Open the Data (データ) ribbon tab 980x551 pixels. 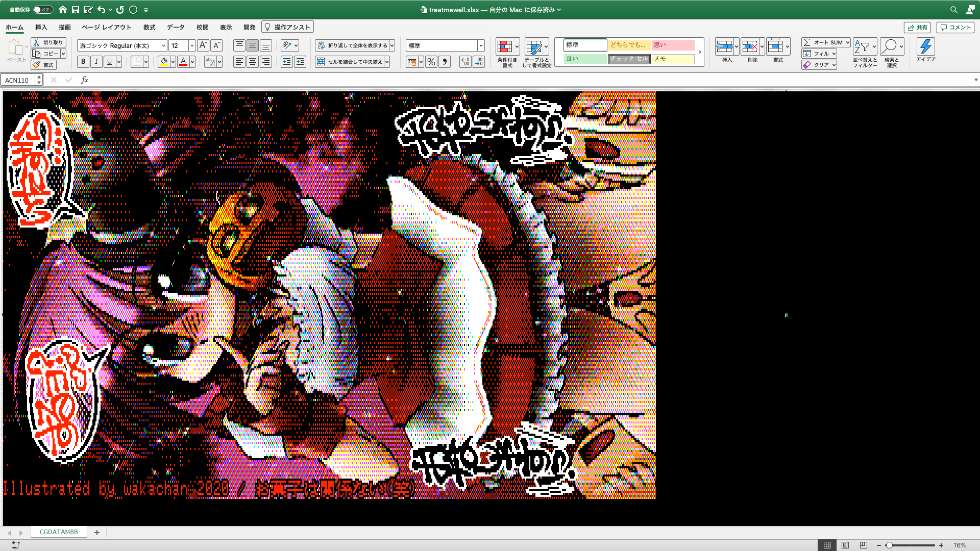click(176, 28)
